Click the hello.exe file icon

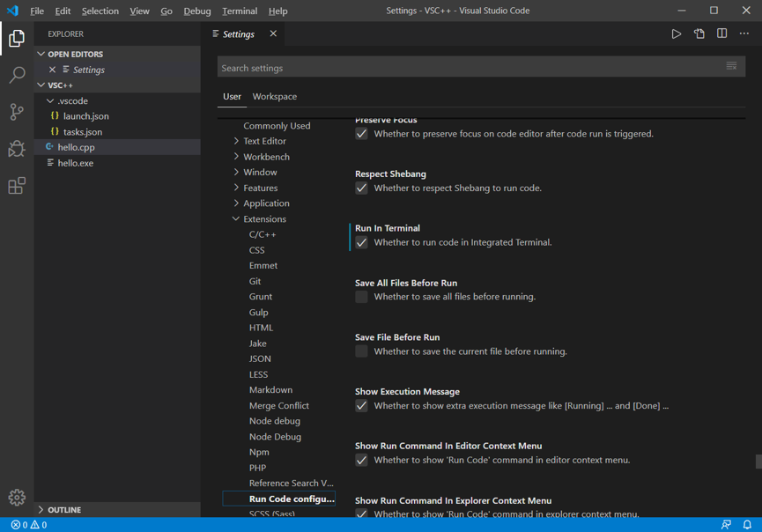pos(50,162)
